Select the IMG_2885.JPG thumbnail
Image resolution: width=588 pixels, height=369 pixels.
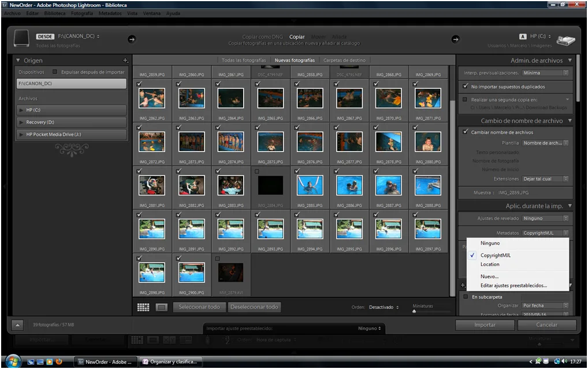click(310, 186)
